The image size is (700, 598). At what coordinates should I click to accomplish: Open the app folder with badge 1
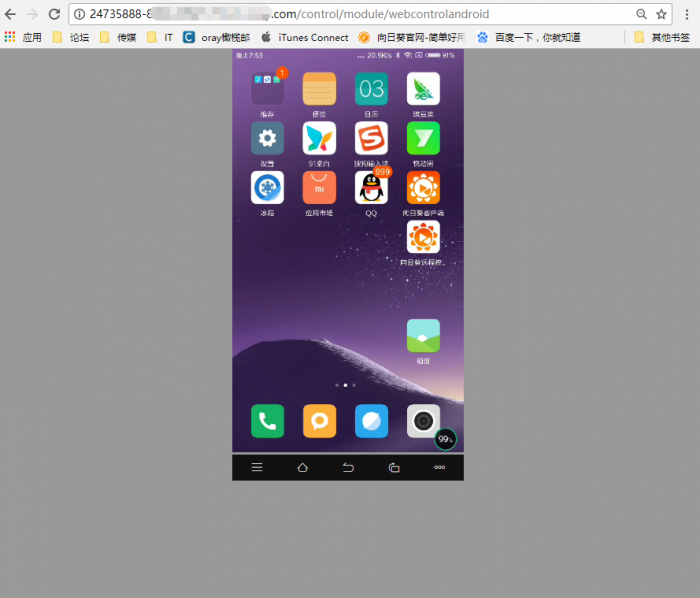[x=267, y=89]
